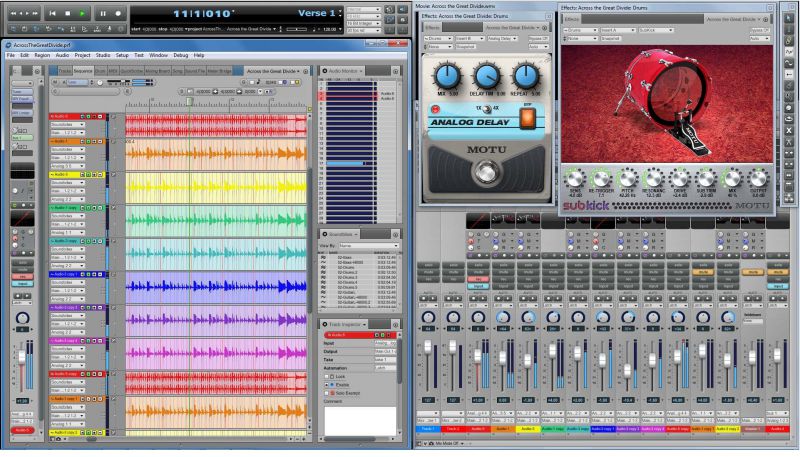Toggle the 1X/4X switch on Analog Delay
Image resolution: width=800 pixels, height=457 pixels.
coord(487,109)
